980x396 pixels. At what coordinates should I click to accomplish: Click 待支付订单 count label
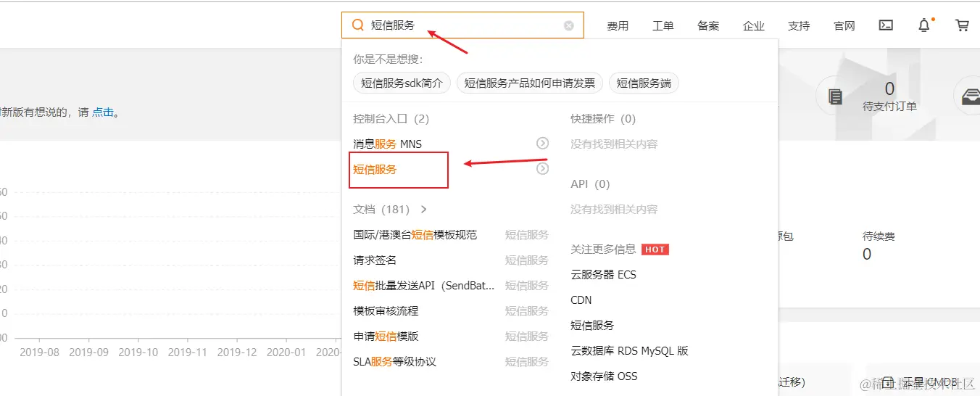pos(889,107)
